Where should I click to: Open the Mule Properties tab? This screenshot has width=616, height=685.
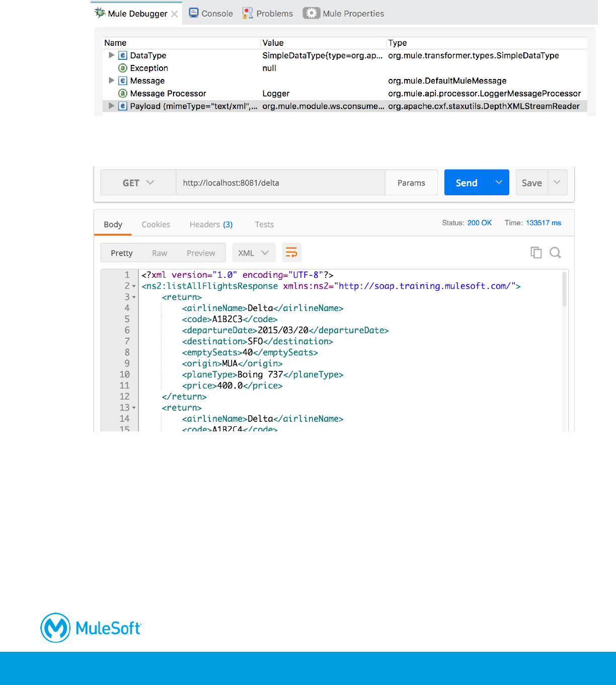[343, 14]
